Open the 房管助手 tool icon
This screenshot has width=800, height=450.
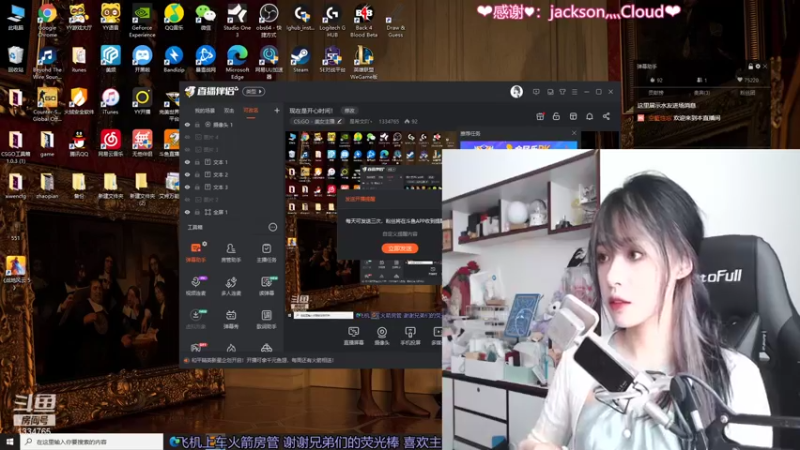tap(231, 252)
